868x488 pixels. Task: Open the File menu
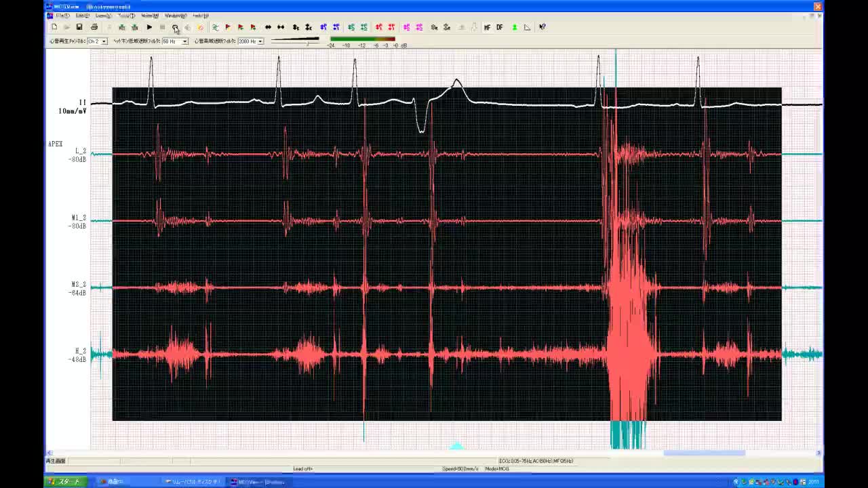pos(62,16)
